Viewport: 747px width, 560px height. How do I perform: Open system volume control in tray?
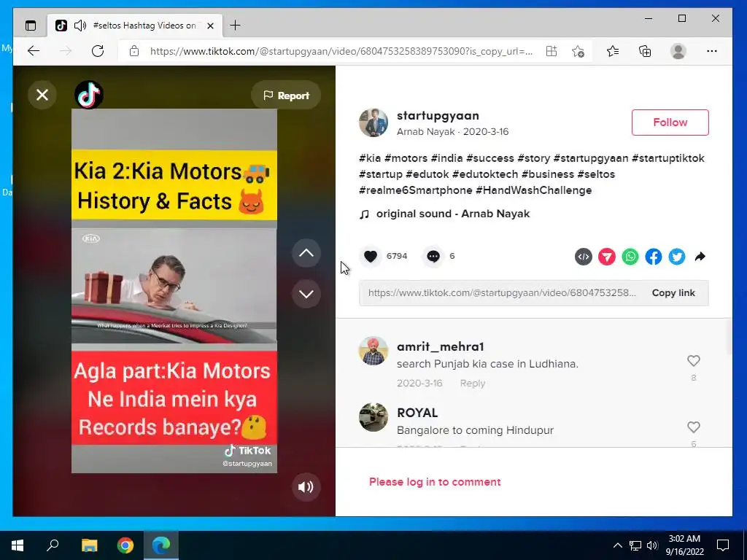pos(652,545)
